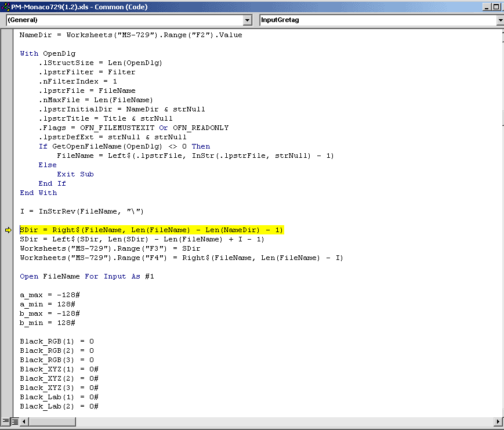Click the VBA icon in the title bar

(x=5, y=7)
